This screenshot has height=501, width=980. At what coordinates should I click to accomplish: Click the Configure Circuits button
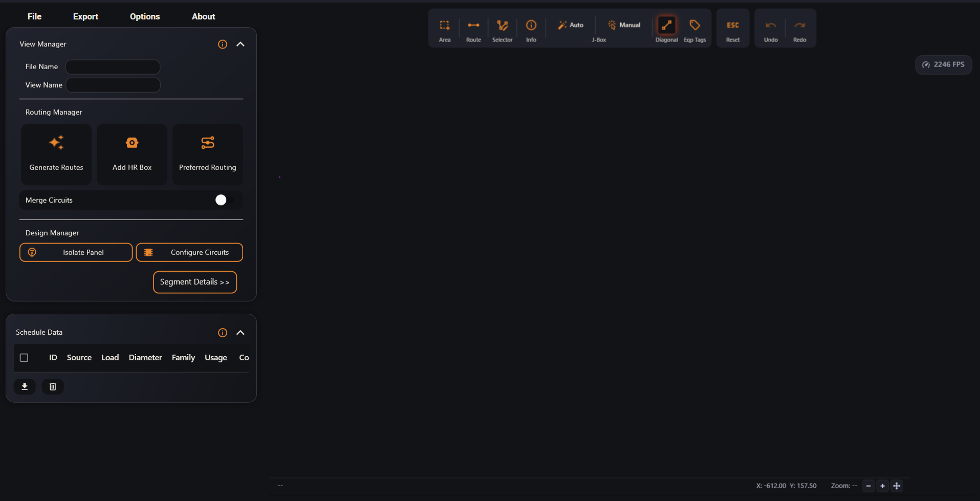(189, 252)
